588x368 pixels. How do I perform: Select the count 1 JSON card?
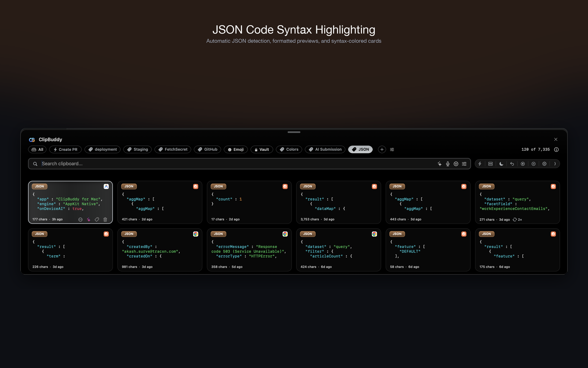click(249, 202)
